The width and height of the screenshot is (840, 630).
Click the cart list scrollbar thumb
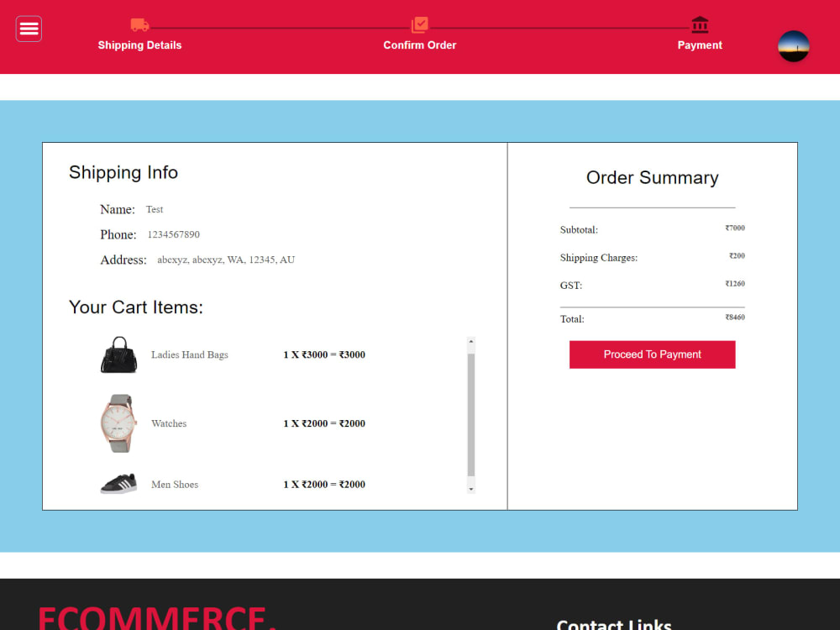[x=471, y=415]
